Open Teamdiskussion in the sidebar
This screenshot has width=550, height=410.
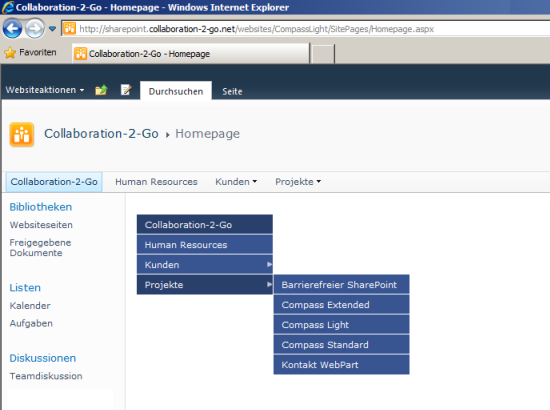(46, 376)
